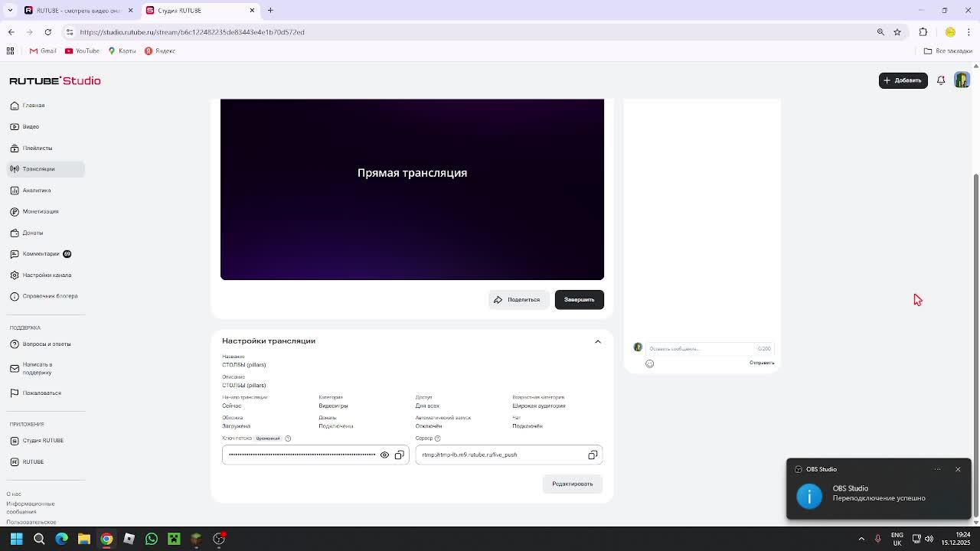Open the Студия RUTUBE application link

[37, 441]
